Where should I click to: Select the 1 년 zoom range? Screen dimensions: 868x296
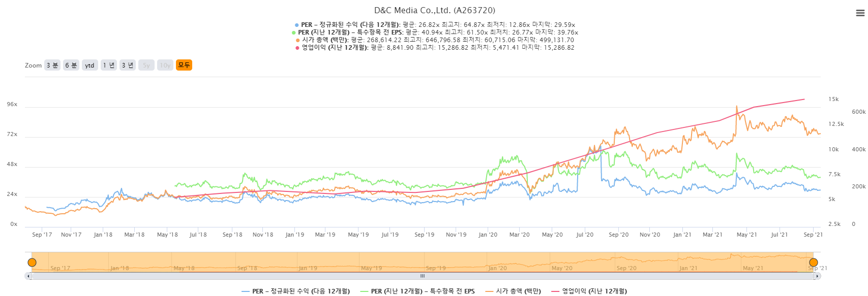109,65
